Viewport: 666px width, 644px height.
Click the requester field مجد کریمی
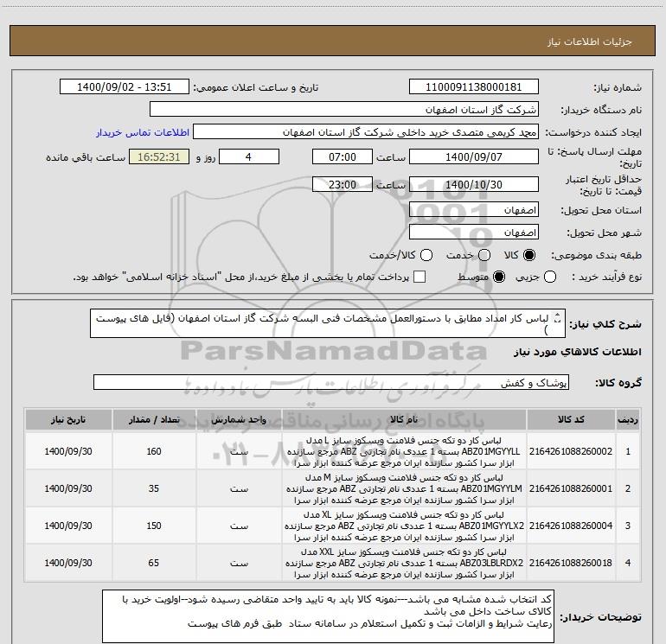tap(365, 132)
